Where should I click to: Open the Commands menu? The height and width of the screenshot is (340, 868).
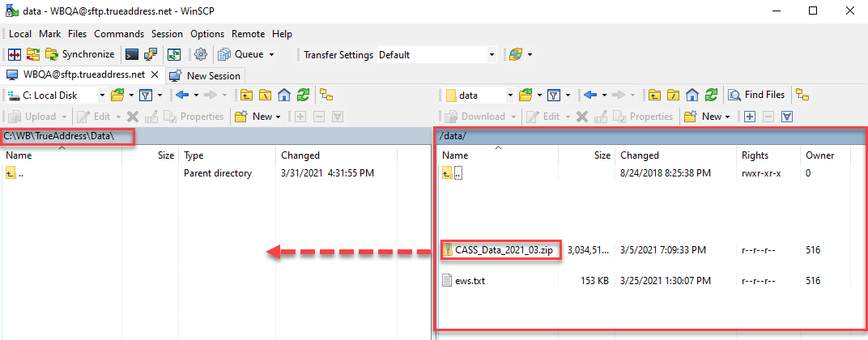(119, 34)
